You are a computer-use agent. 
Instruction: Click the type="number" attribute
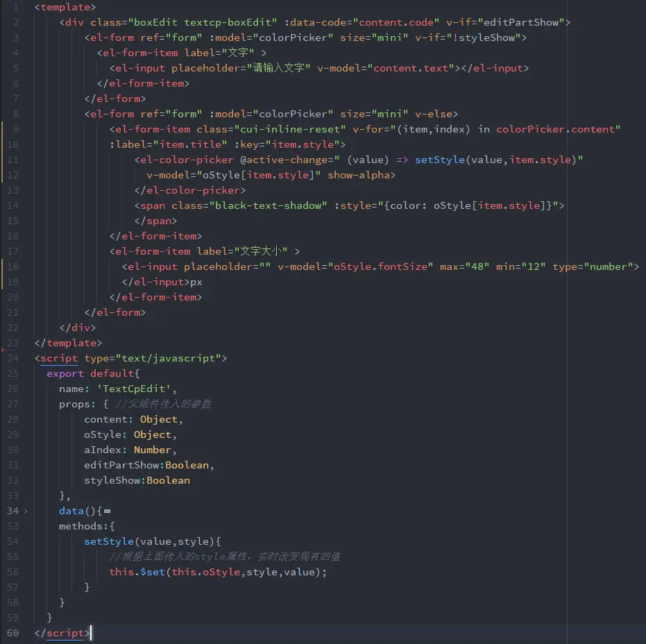pos(593,266)
